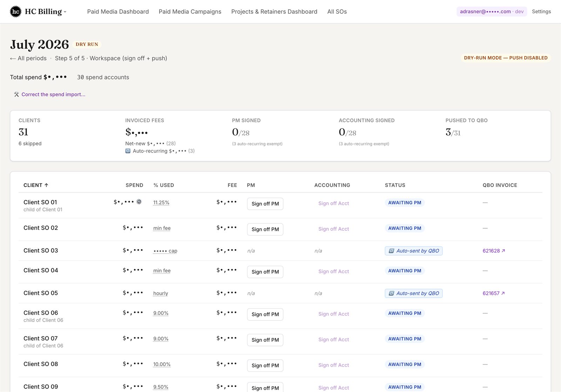Click the hourly label for Client SO 05
561x392 pixels.
tap(161, 293)
